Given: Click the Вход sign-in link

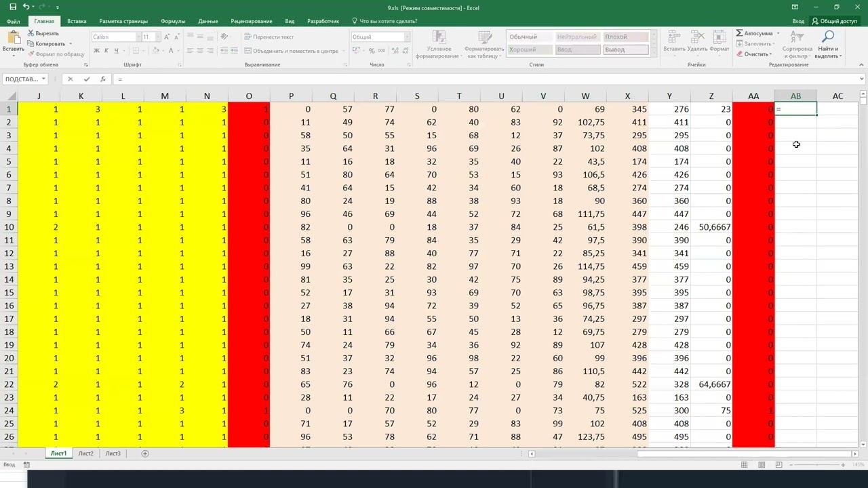Looking at the screenshot, I should 798,21.
